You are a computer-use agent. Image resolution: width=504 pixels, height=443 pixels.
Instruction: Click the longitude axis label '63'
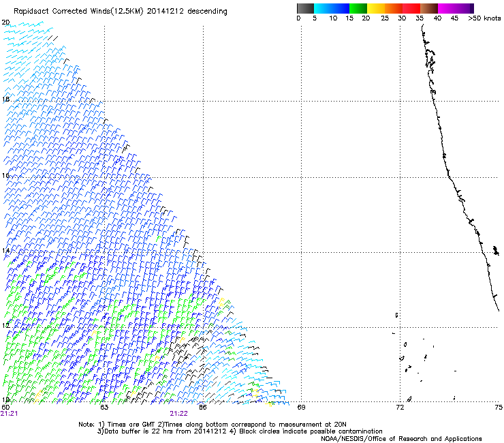pos(104,408)
